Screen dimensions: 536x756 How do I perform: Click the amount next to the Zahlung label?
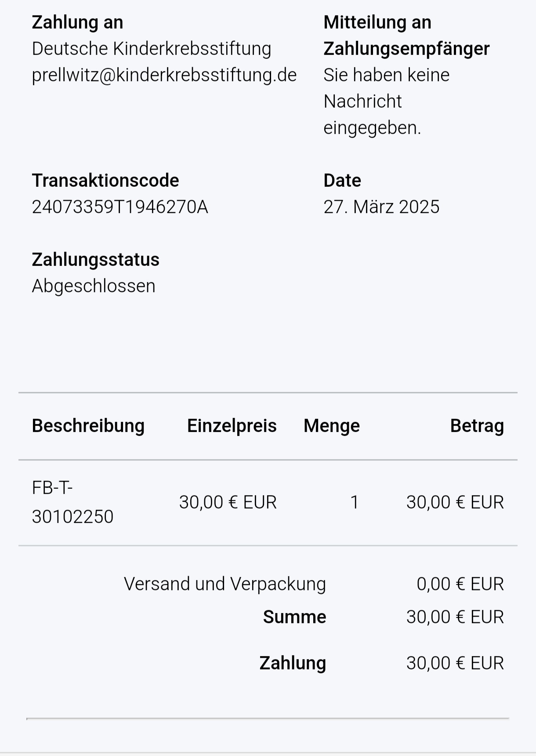pyautogui.click(x=455, y=663)
